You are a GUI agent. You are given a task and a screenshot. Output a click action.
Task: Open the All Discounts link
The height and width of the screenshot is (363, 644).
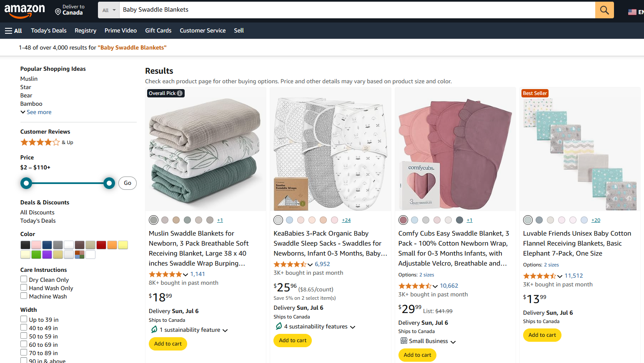pos(37,212)
